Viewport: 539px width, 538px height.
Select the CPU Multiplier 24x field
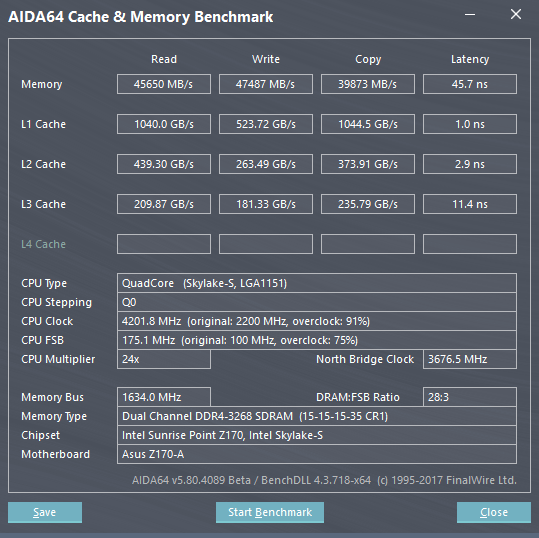[x=164, y=359]
